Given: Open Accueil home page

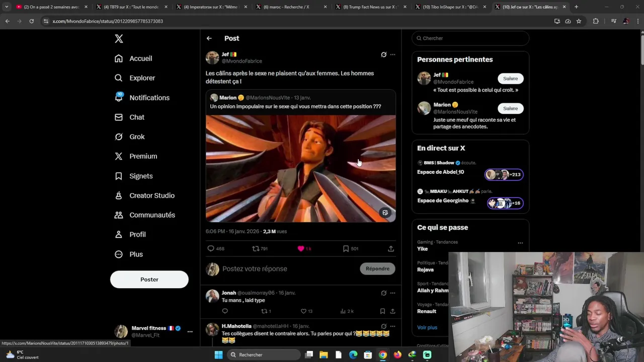Looking at the screenshot, I should point(133,58).
